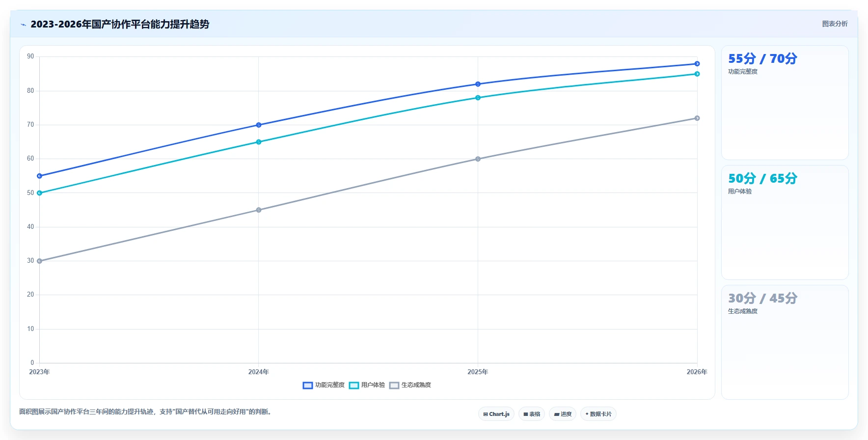Select the 表格 chip
Screen dimensions: 868x440
532,414
